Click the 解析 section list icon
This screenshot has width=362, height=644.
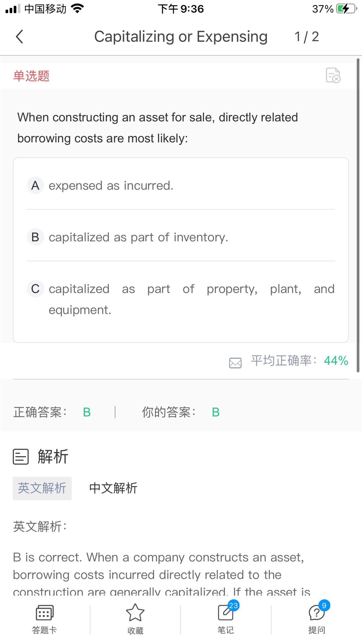21,456
